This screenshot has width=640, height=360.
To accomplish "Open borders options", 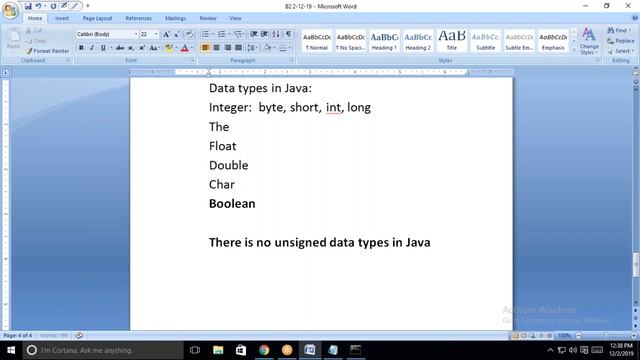I will pyautogui.click(x=284, y=48).
